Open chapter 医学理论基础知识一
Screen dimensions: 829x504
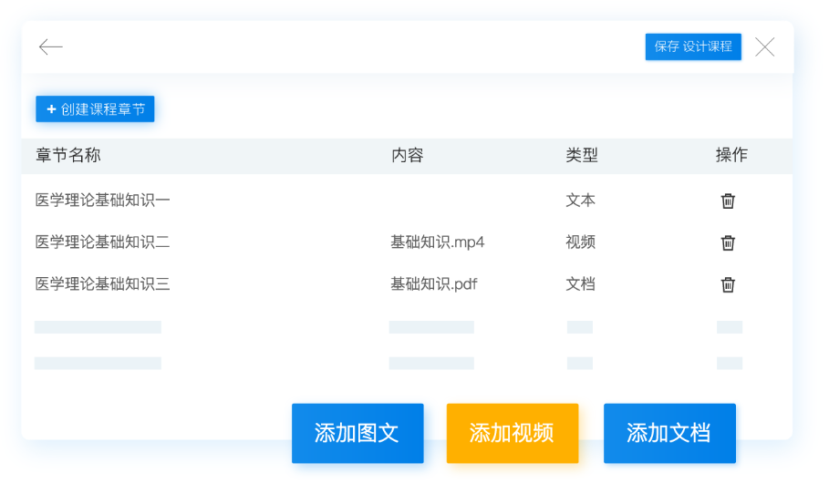pyautogui.click(x=102, y=201)
